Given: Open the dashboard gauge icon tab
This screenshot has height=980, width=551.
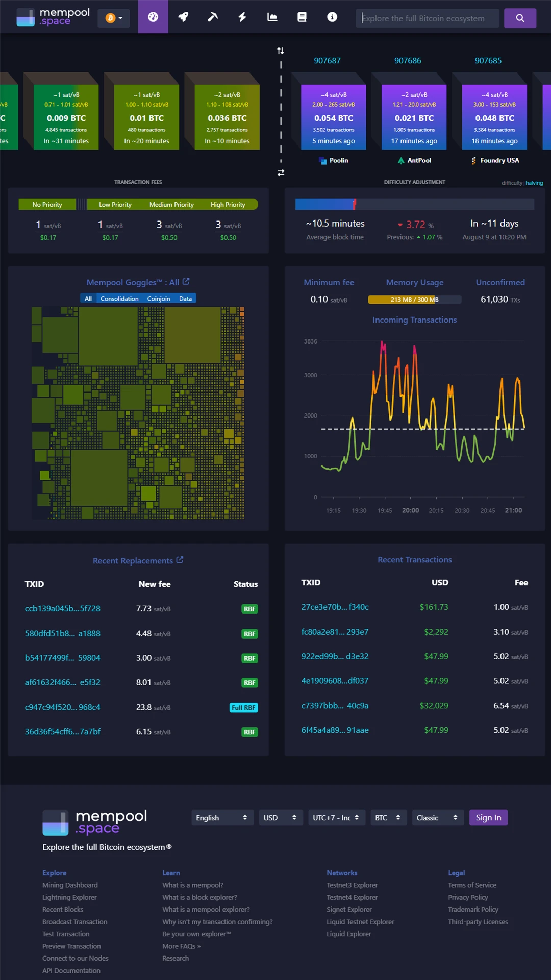Looking at the screenshot, I should pyautogui.click(x=153, y=17).
